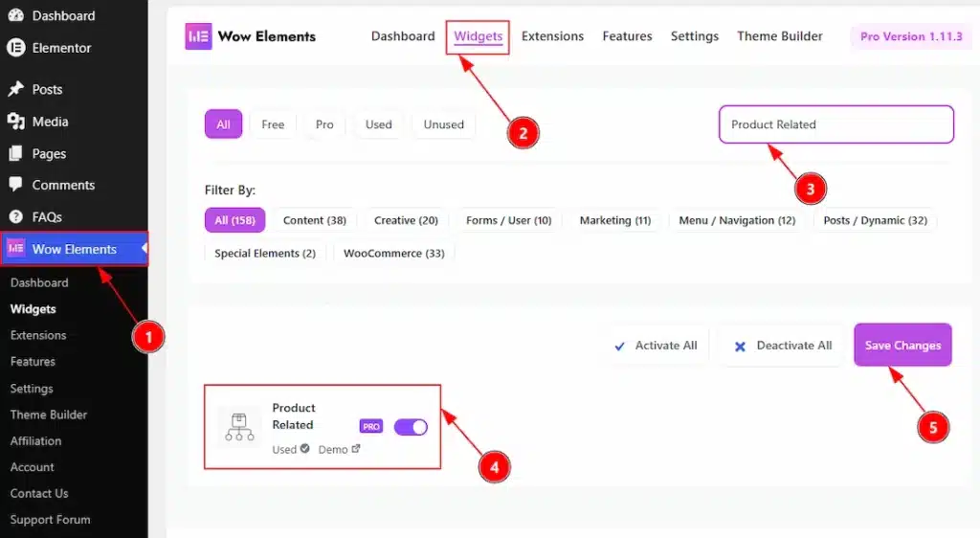
Task: Open the Widgets tab in top navigation
Action: click(x=479, y=36)
